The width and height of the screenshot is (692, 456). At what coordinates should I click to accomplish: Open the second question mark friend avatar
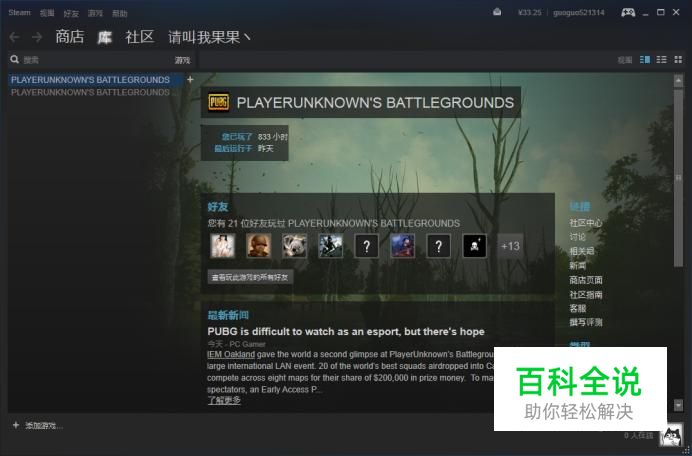pyautogui.click(x=439, y=246)
